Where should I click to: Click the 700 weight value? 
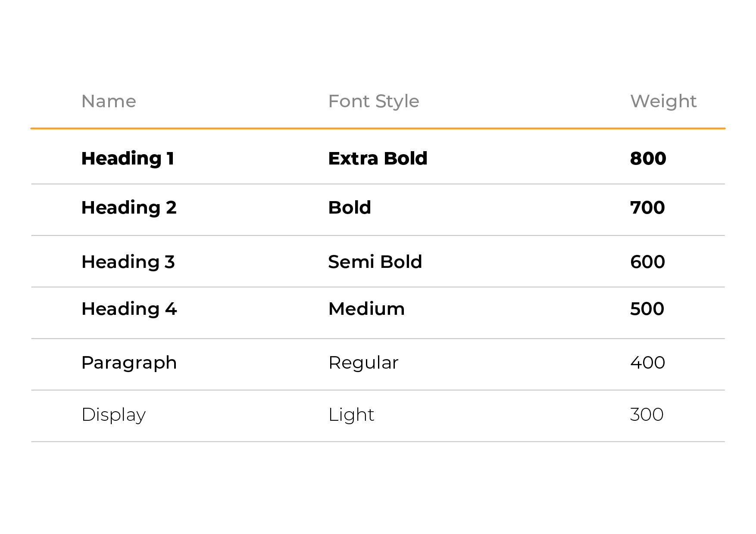pos(647,208)
